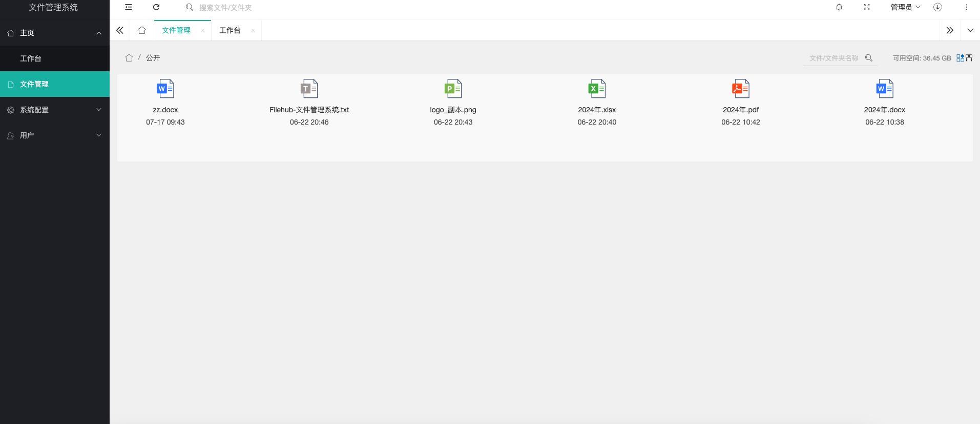Close the 工作台 tab
Image resolution: width=980 pixels, height=424 pixels.
[x=253, y=31]
